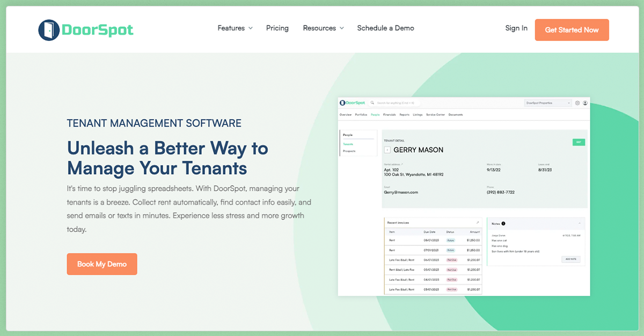Collapse the Notes panel using its chevron
This screenshot has height=336, width=644.
coord(580,223)
